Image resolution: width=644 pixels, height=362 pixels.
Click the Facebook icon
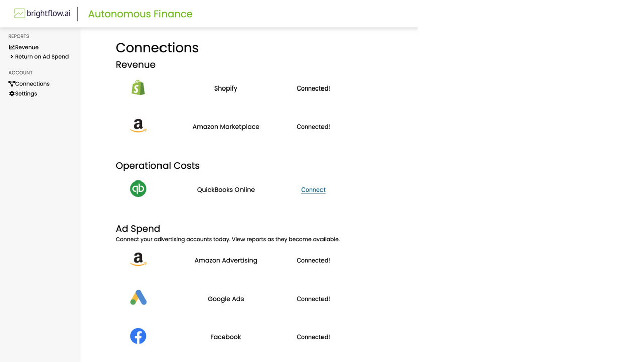(x=138, y=336)
